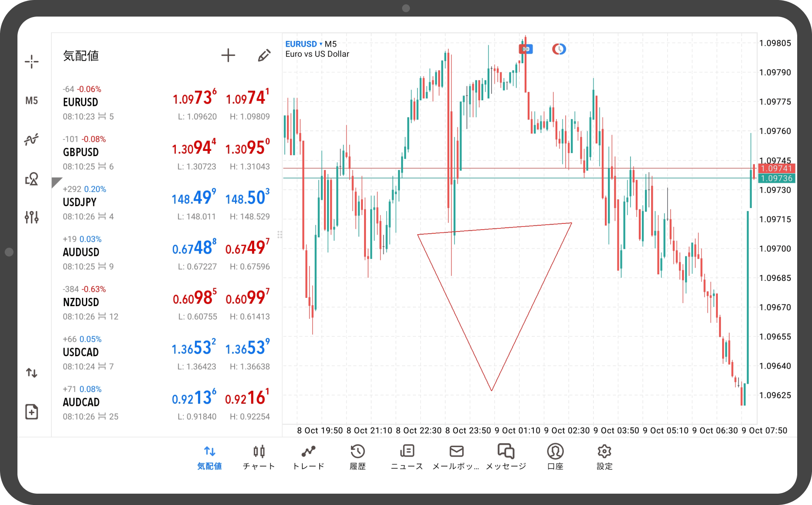812x505 pixels.
Task: Select the GBPUSD quote row
Action: click(167, 153)
